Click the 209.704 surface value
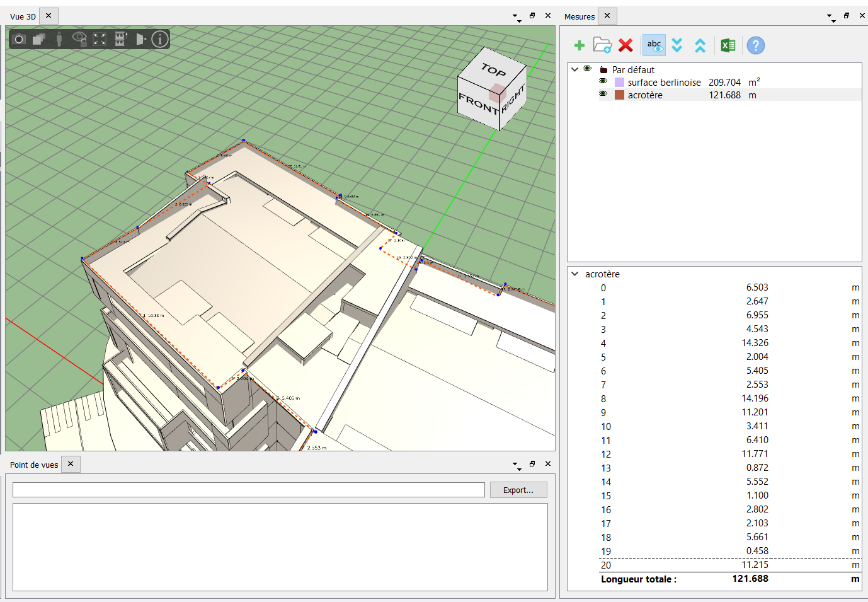The width and height of the screenshot is (868, 602). point(724,83)
